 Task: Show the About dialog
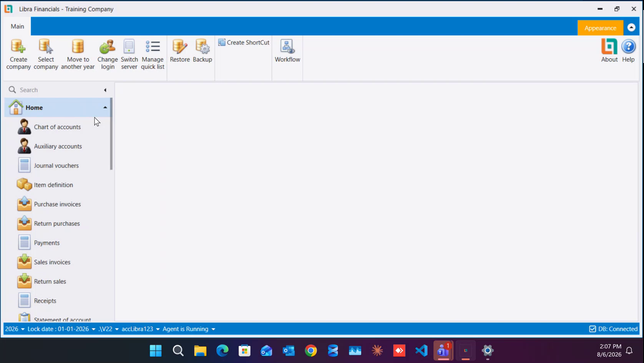pos(609,51)
